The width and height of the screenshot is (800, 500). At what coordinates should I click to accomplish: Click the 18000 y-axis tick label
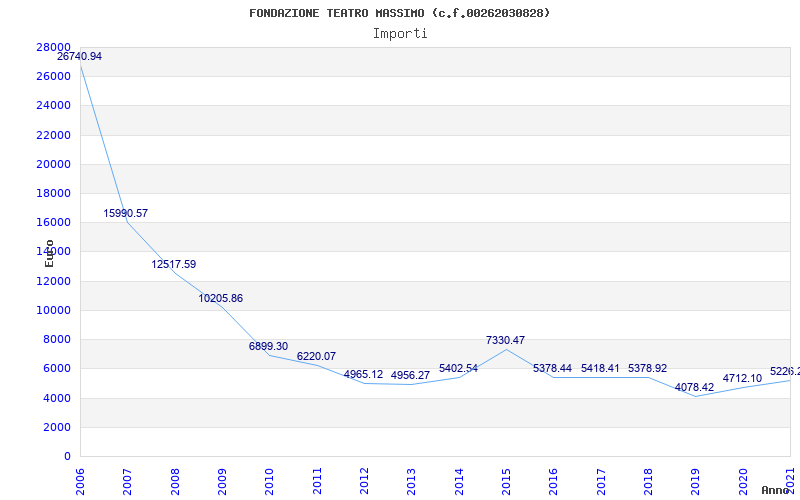pyautogui.click(x=53, y=193)
